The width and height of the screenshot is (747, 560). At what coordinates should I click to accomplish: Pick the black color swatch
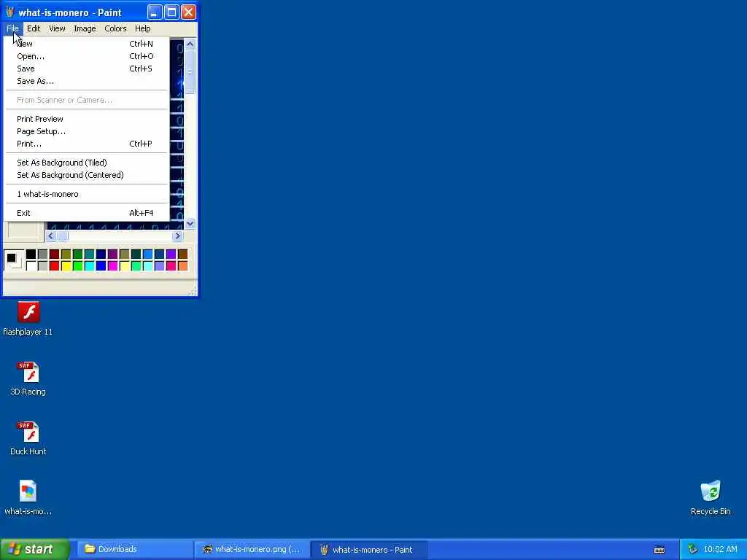pos(31,254)
